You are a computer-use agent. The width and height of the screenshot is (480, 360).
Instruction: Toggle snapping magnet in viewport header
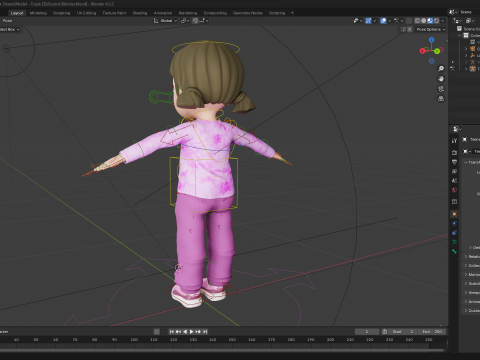tap(195, 21)
